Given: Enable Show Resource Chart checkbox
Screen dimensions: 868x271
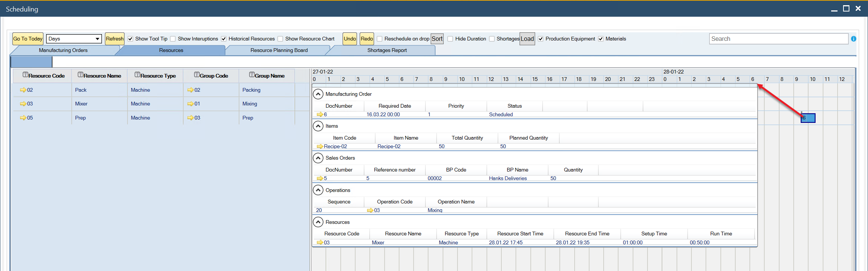Looking at the screenshot, I should tap(280, 39).
